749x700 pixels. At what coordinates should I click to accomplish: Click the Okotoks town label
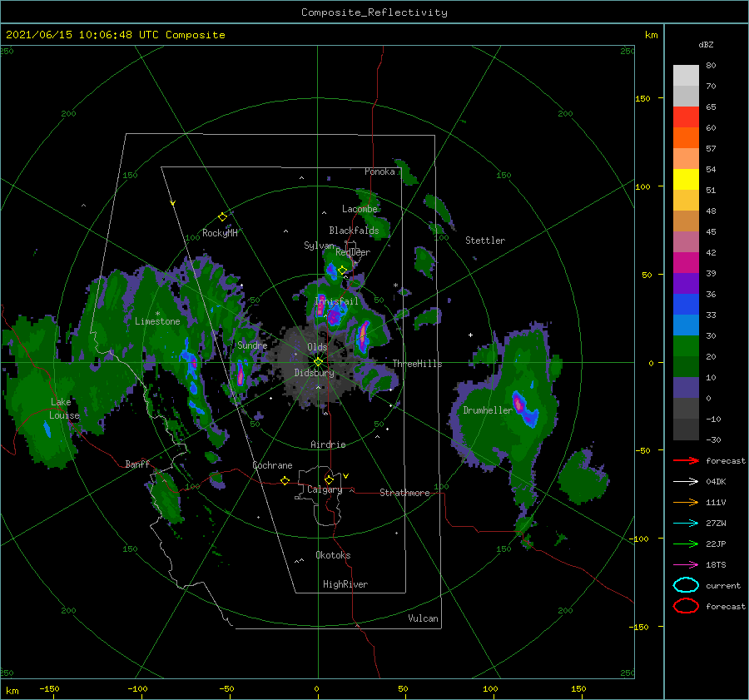[x=333, y=555]
